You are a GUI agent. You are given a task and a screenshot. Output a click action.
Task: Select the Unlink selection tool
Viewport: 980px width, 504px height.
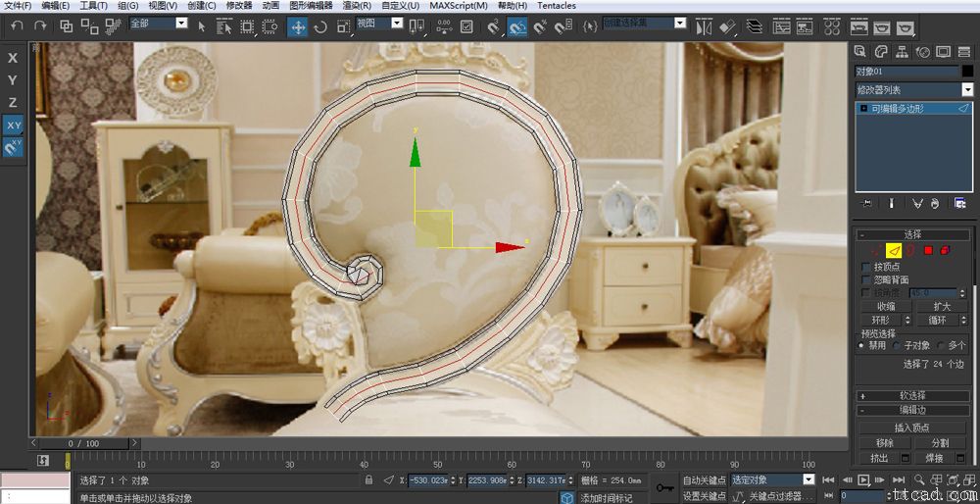(89, 26)
